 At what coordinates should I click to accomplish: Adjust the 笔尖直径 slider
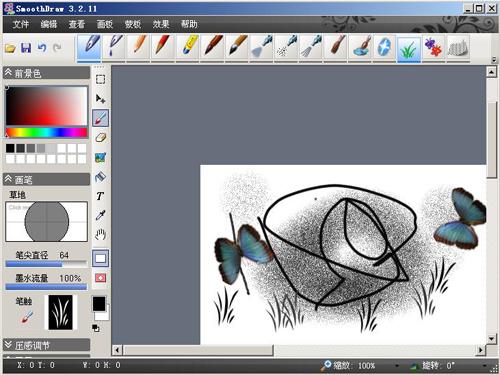[46, 264]
